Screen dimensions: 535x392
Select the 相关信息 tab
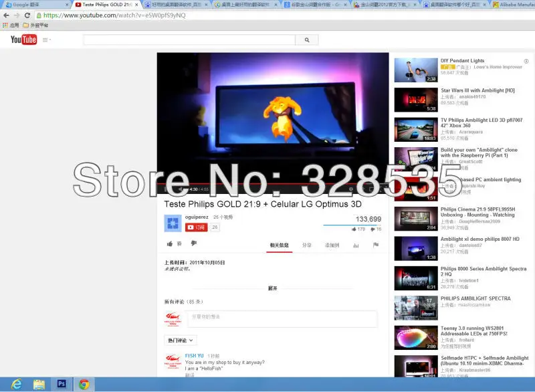point(279,246)
